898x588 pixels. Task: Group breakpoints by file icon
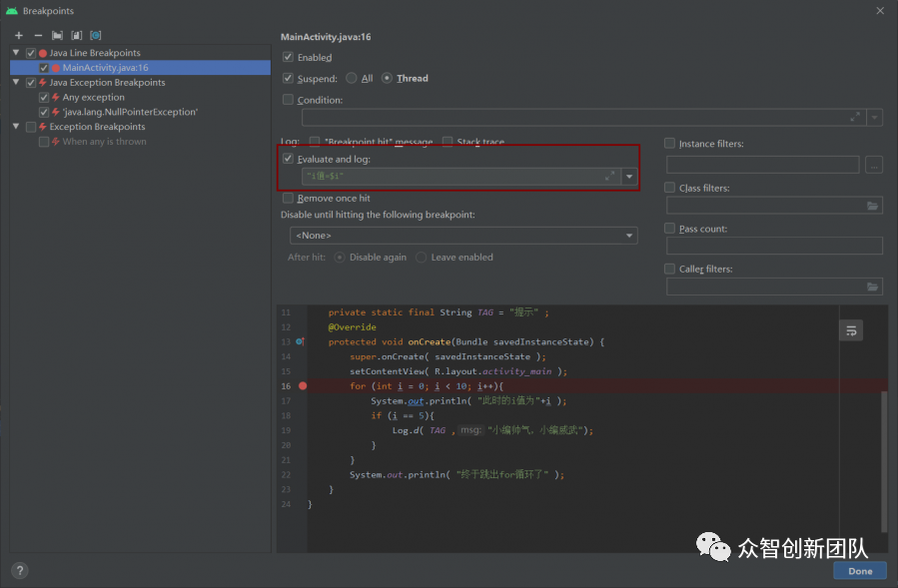[x=77, y=36]
